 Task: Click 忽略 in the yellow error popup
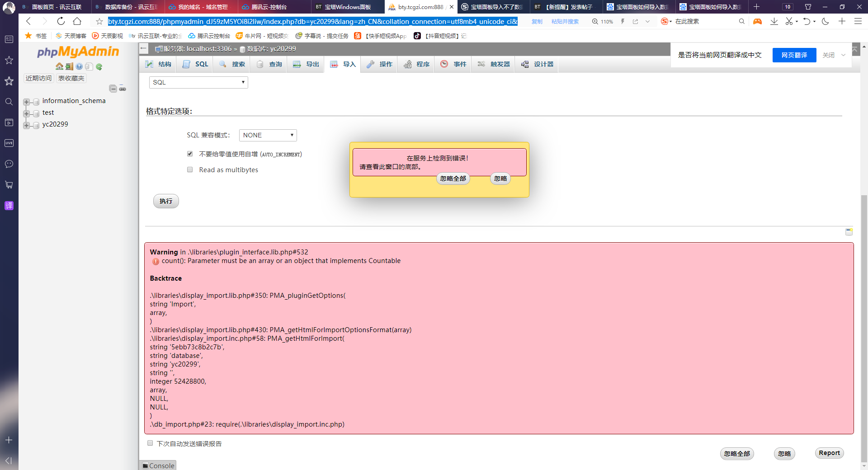coord(500,179)
